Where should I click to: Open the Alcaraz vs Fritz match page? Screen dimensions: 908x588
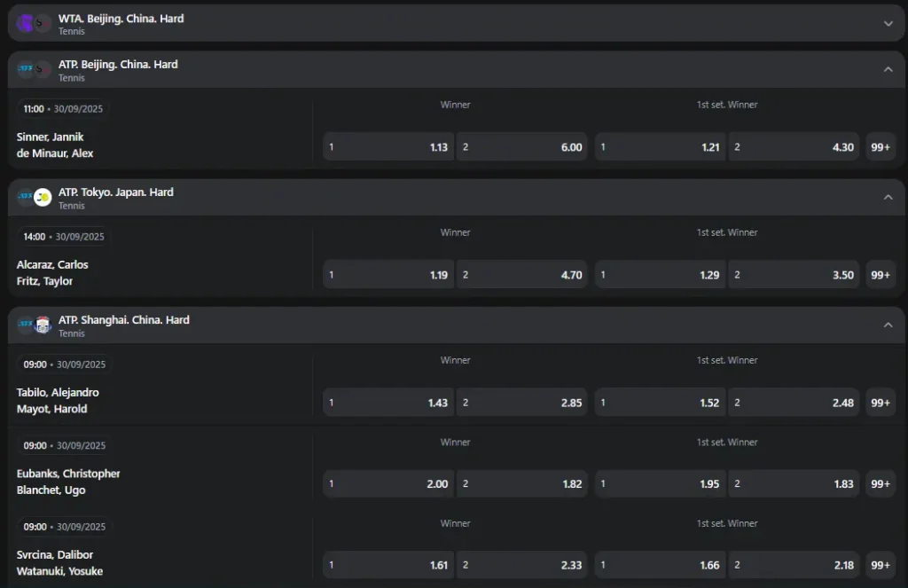pyautogui.click(x=52, y=273)
